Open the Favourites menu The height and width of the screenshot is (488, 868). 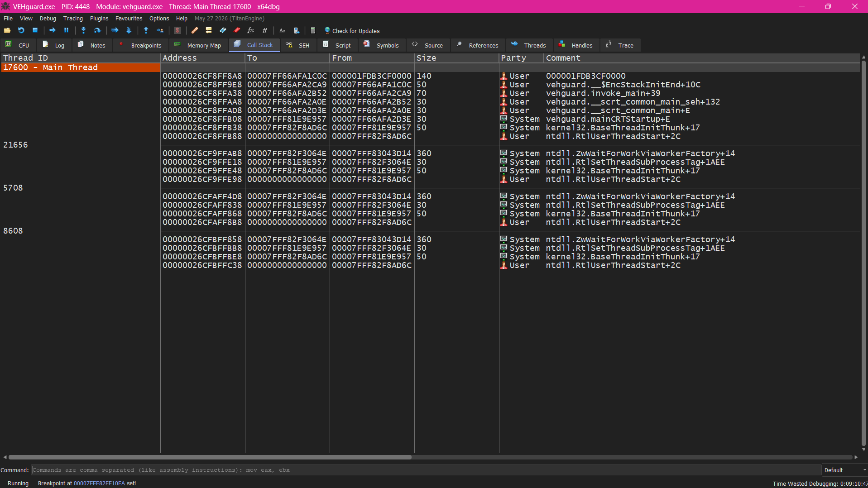tap(129, 19)
